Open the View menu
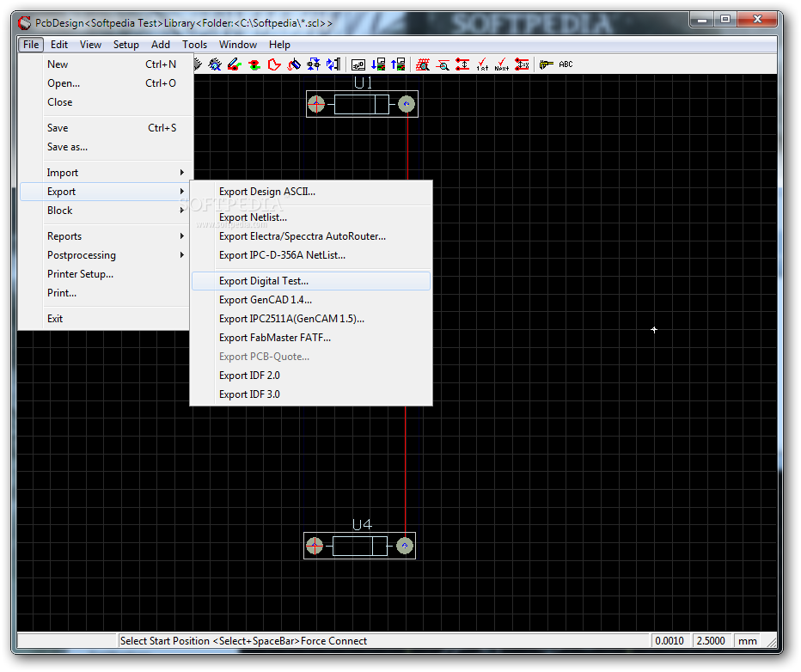Screen dimensions: 801x672 (90, 45)
